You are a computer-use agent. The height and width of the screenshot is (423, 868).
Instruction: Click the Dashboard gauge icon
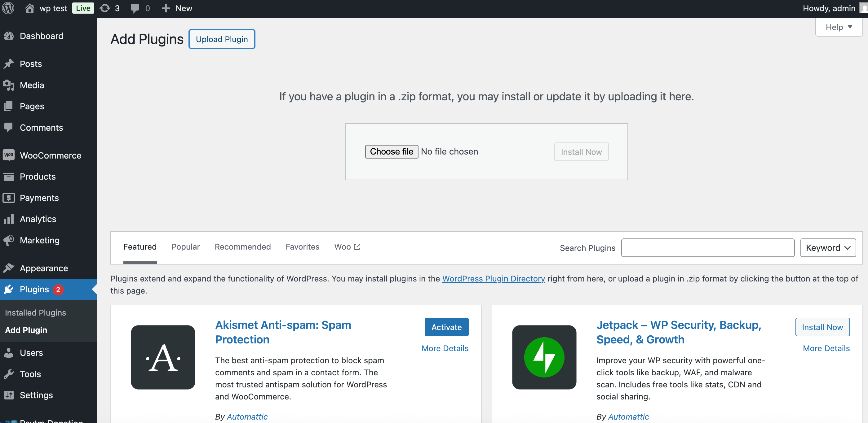(9, 36)
